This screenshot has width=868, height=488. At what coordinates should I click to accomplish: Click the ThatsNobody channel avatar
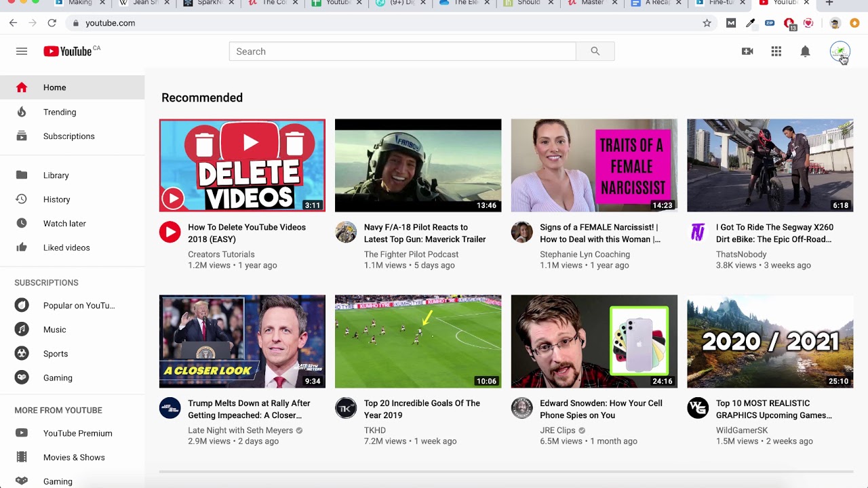[x=698, y=232]
